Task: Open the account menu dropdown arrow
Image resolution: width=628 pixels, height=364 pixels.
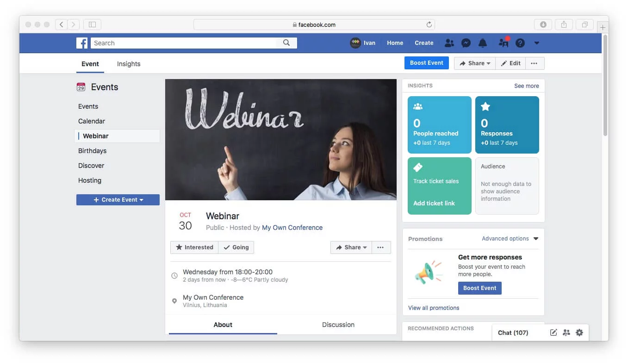Action: click(x=537, y=43)
